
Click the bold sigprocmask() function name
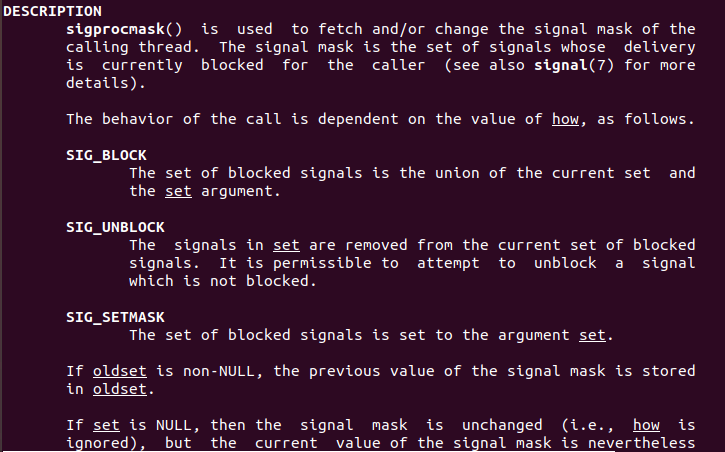tap(124, 30)
